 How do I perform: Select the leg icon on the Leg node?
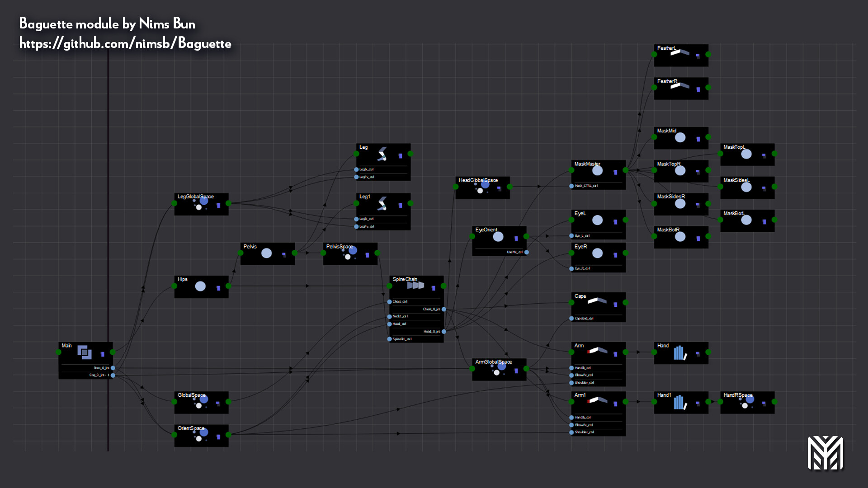coord(382,155)
